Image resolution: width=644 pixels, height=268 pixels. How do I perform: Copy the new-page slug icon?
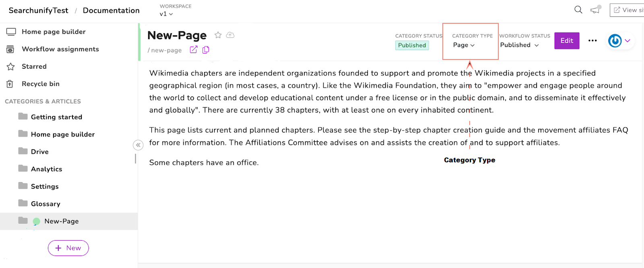206,50
